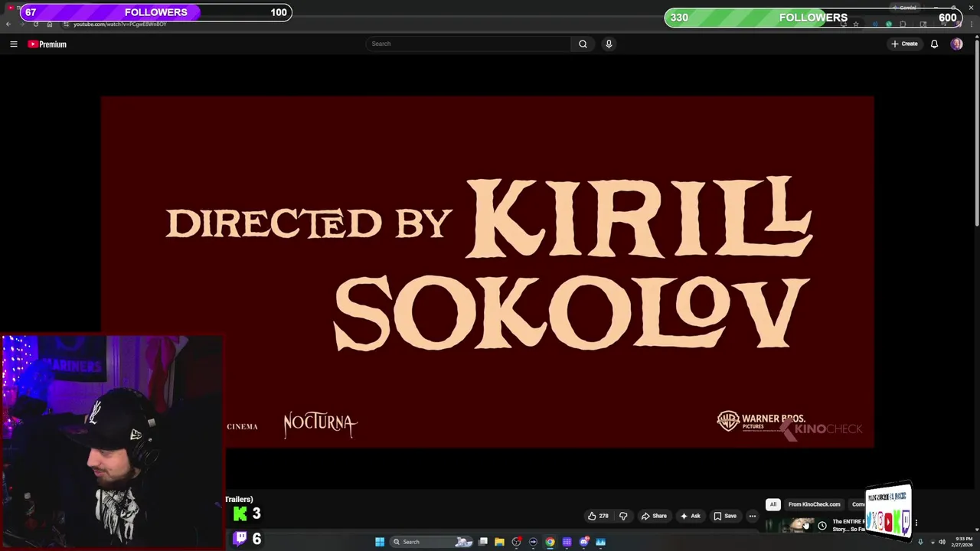980x551 pixels.
Task: Open the YouTube hamburger guide menu
Action: (13, 44)
